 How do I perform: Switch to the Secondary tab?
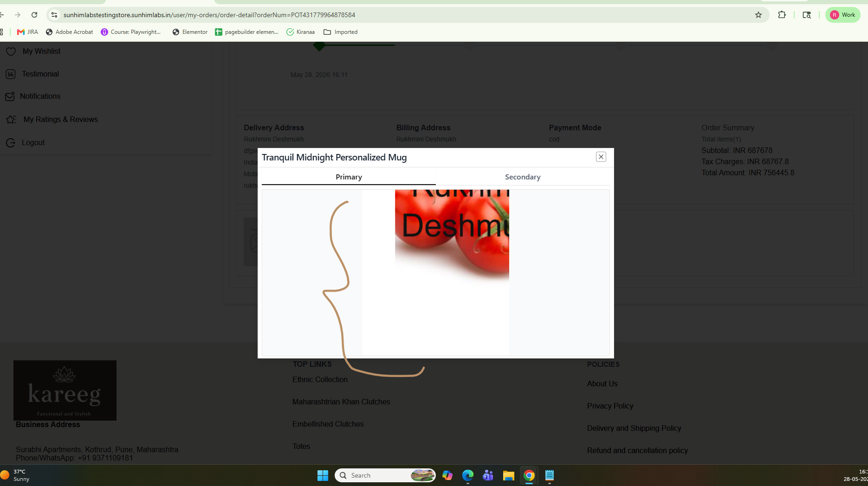coord(523,177)
